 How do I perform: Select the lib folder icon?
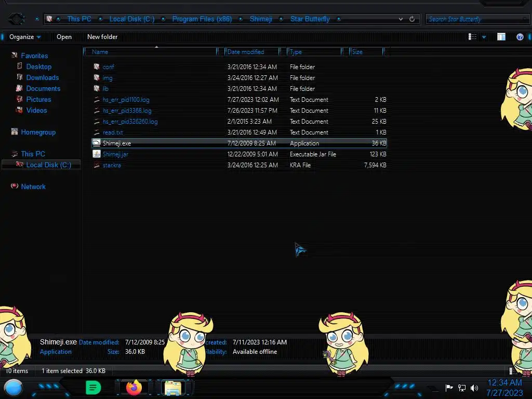tap(97, 88)
